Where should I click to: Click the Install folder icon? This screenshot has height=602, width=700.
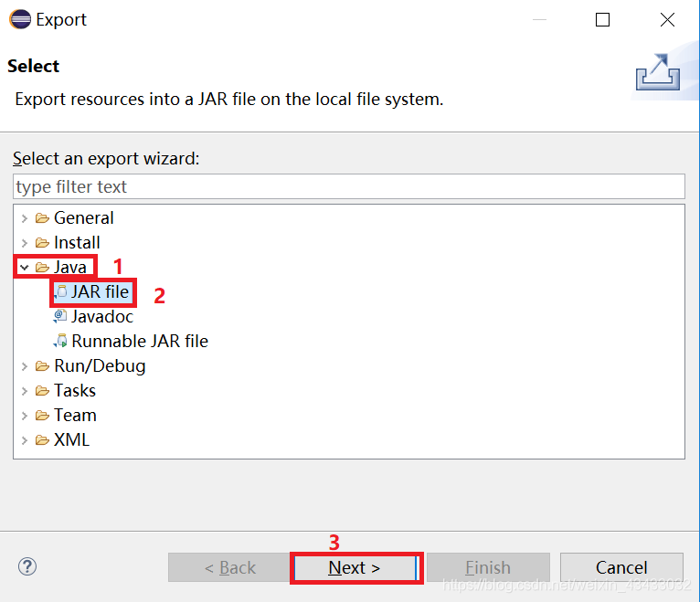[x=42, y=243]
